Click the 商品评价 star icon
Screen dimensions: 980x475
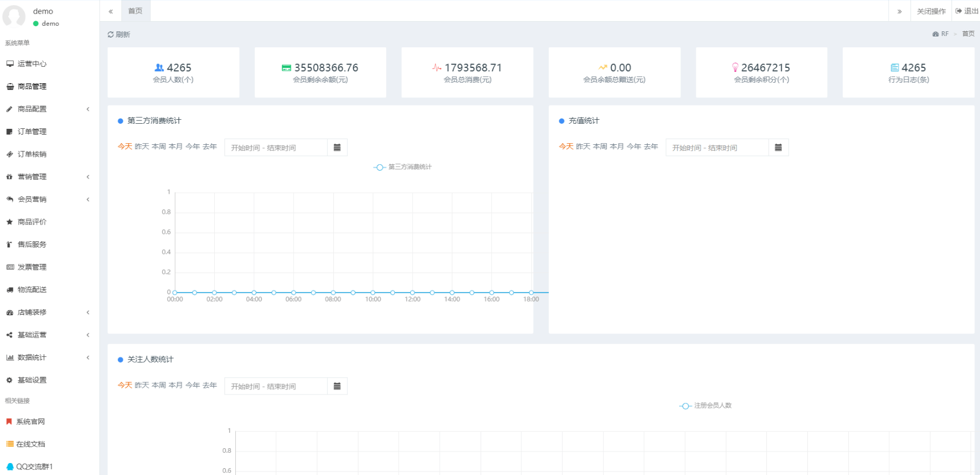tap(9, 222)
